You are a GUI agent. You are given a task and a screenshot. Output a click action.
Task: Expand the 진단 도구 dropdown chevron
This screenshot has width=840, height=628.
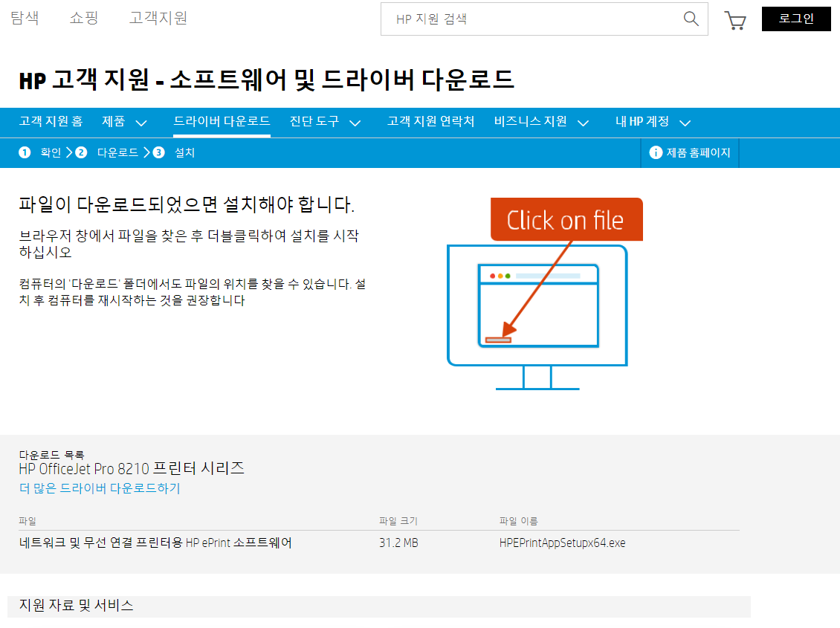tap(355, 123)
